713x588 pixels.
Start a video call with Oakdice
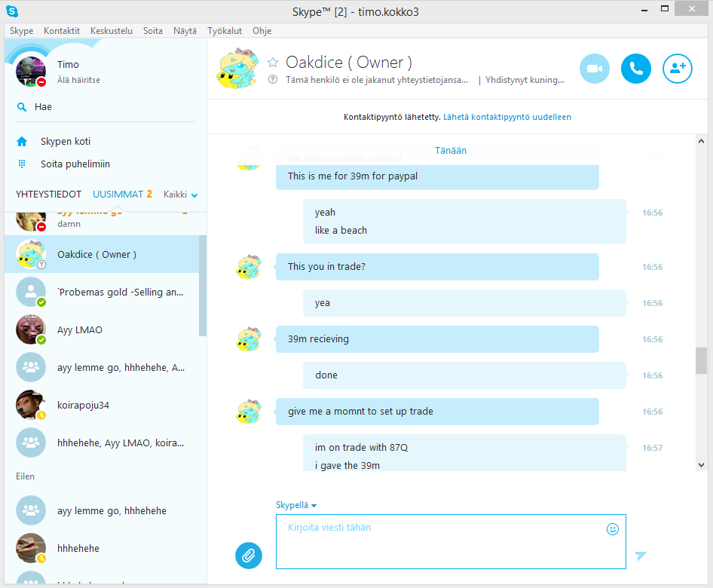(x=595, y=69)
